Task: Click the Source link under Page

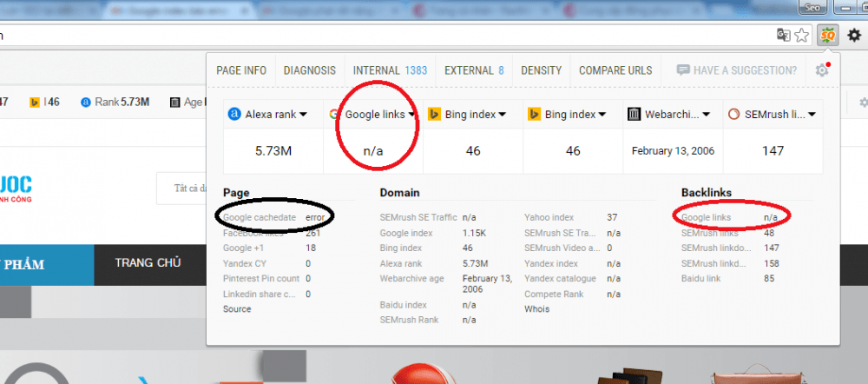Action: (x=237, y=309)
